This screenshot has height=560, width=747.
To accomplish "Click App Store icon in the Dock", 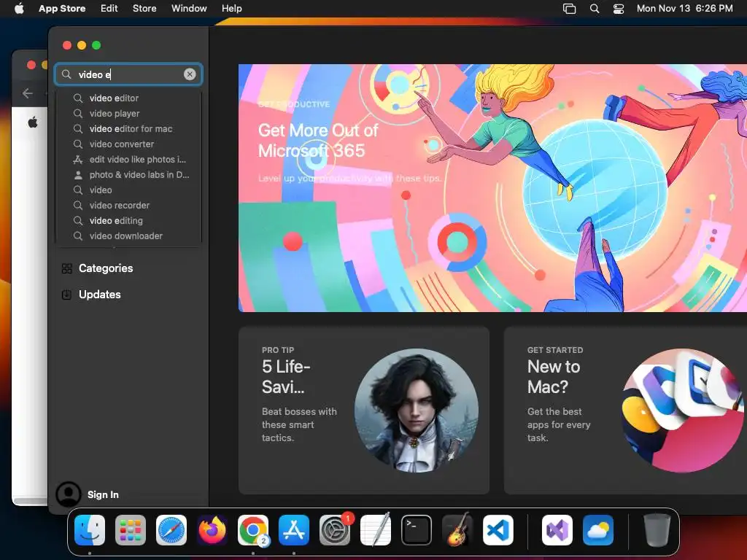I will tap(294, 530).
